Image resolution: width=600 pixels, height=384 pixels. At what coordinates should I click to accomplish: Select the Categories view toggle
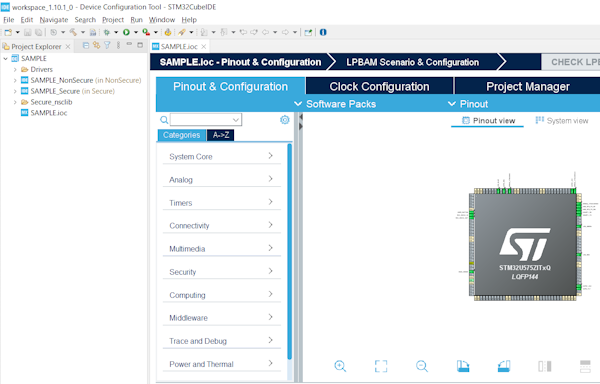pyautogui.click(x=181, y=135)
